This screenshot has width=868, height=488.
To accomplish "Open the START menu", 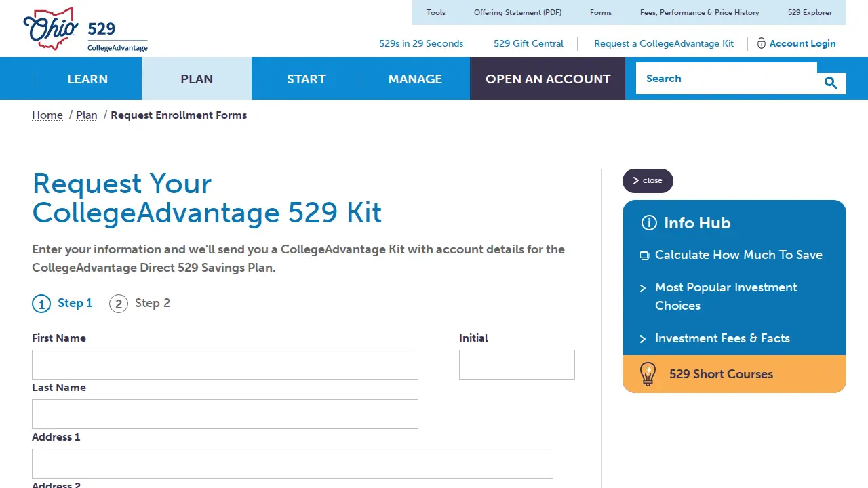I will click(x=307, y=79).
